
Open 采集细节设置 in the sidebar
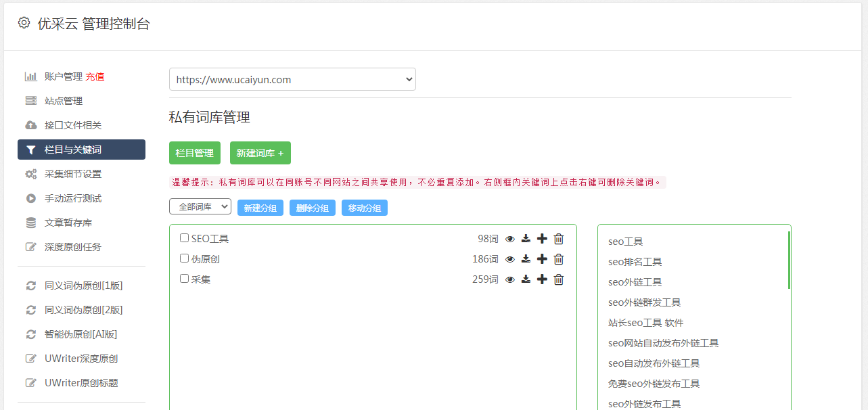point(73,174)
